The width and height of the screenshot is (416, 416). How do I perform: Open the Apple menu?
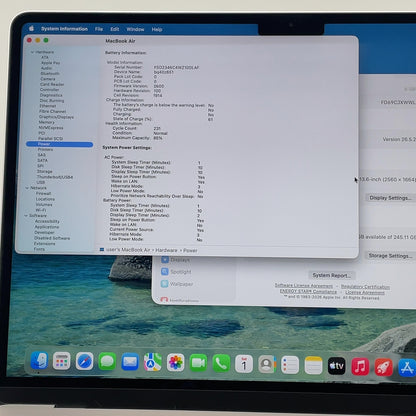tap(31, 29)
